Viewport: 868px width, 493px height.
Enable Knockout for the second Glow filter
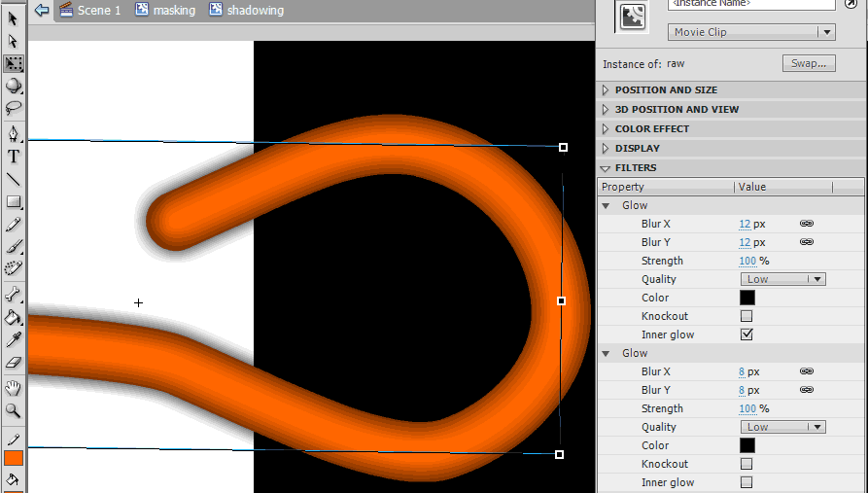[x=746, y=464]
